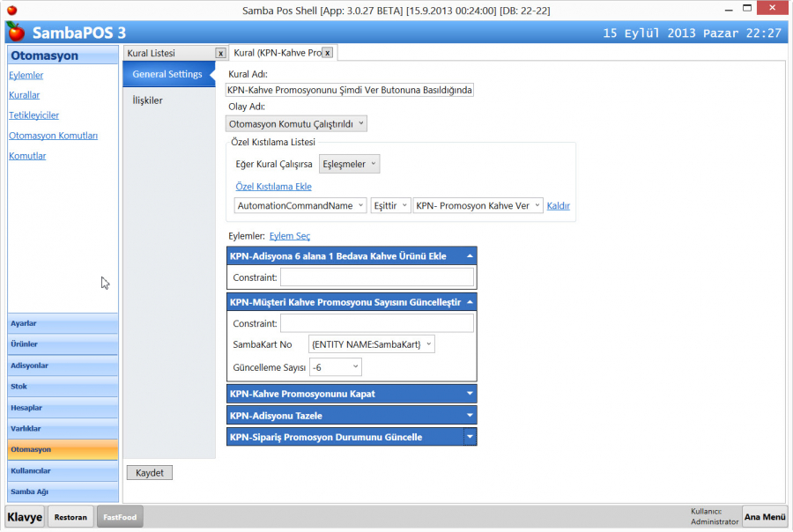Click the Özel Kısıtlama Ekle link
793x532 pixels.
pyautogui.click(x=273, y=187)
